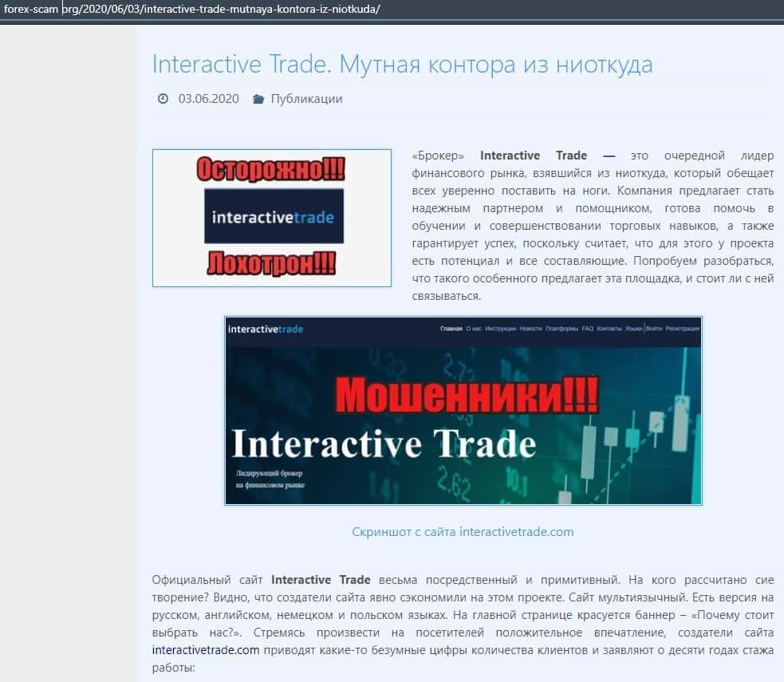Open the caption link Скриншот с сайта interactivetrade.com
The width and height of the screenshot is (784, 682).
pos(463,531)
